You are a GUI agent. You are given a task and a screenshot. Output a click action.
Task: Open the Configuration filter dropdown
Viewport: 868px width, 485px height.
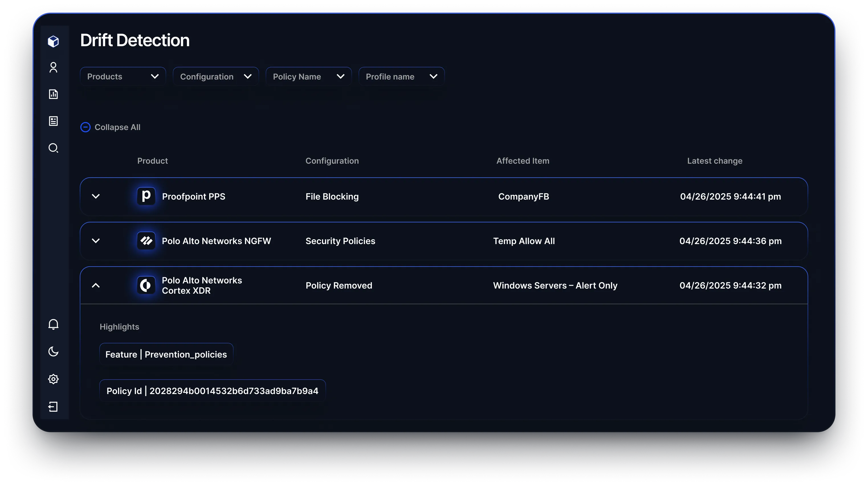click(x=216, y=76)
